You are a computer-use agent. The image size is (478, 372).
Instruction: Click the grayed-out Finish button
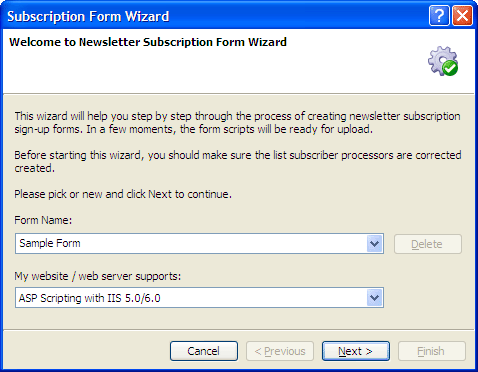(x=432, y=351)
